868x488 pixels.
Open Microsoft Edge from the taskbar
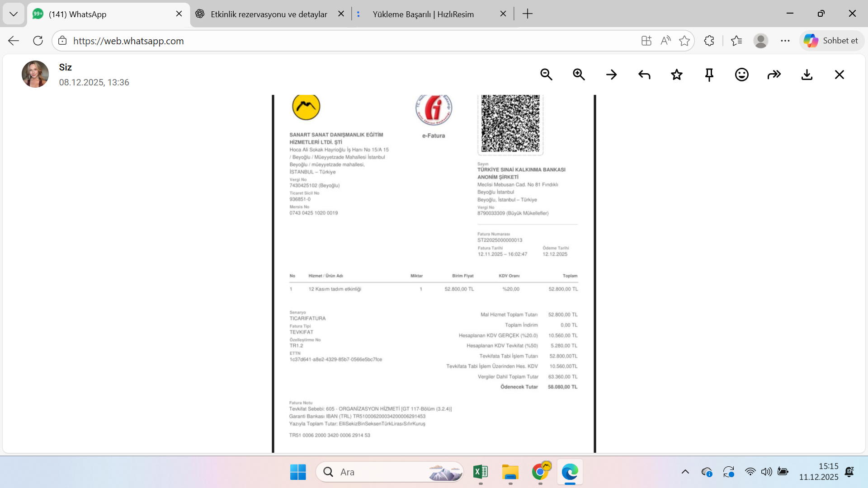pos(570,472)
